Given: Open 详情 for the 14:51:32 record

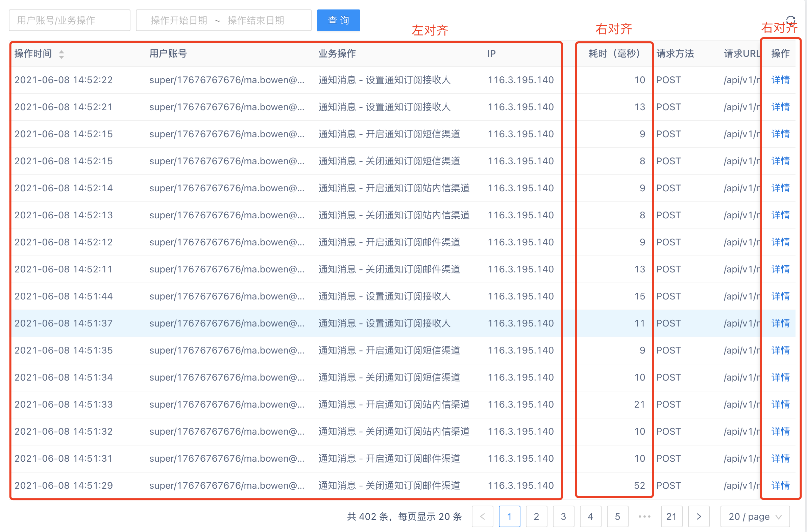Looking at the screenshot, I should tap(780, 432).
